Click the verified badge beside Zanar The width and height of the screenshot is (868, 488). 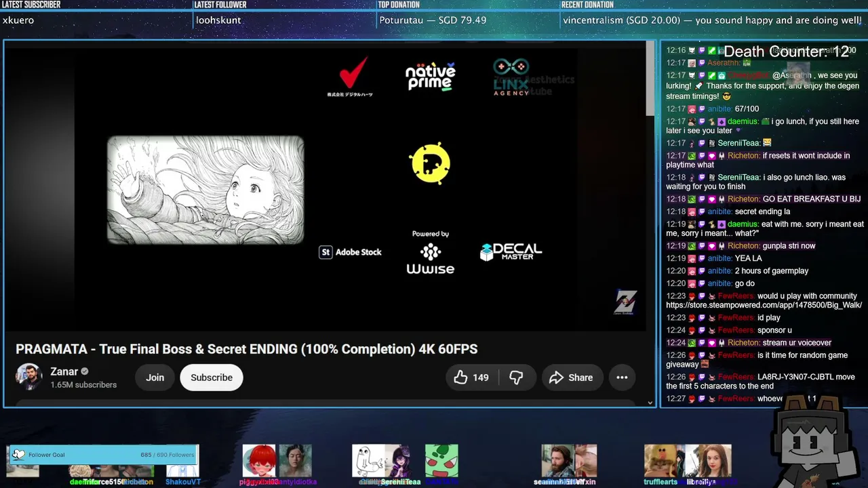(85, 371)
